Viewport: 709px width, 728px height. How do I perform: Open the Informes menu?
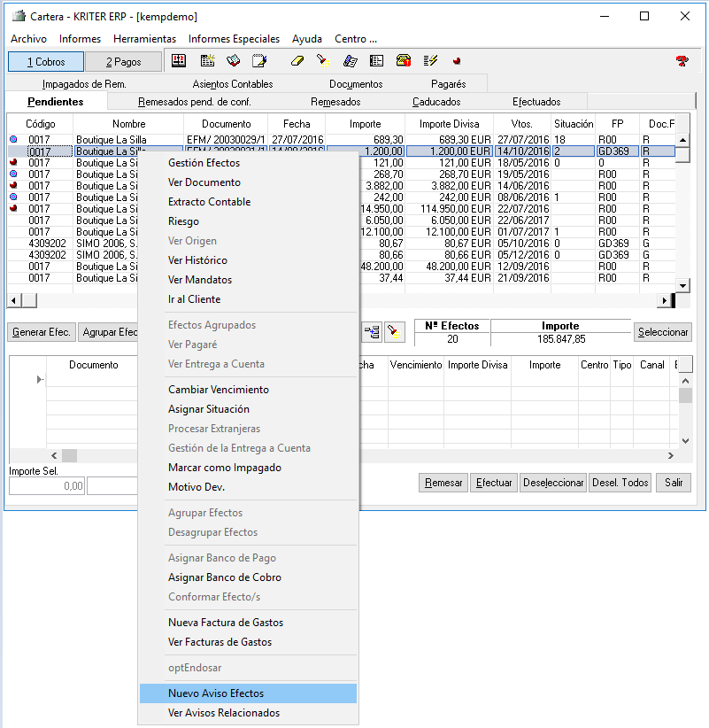[80, 39]
